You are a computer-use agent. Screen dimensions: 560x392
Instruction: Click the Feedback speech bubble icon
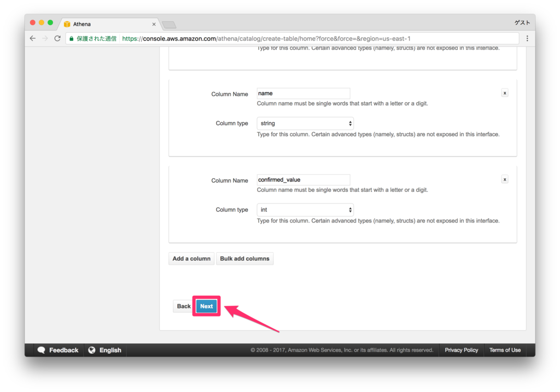42,350
